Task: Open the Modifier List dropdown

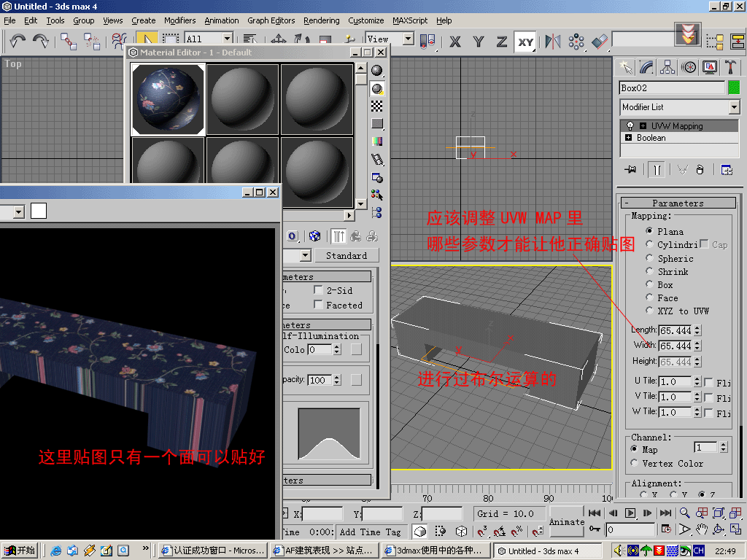Action: (680, 107)
